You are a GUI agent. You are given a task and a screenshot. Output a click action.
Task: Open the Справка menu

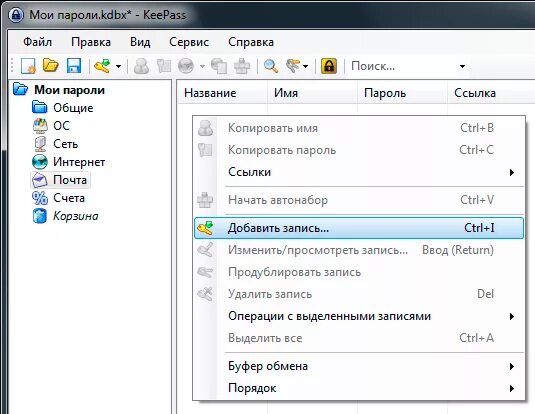(251, 42)
